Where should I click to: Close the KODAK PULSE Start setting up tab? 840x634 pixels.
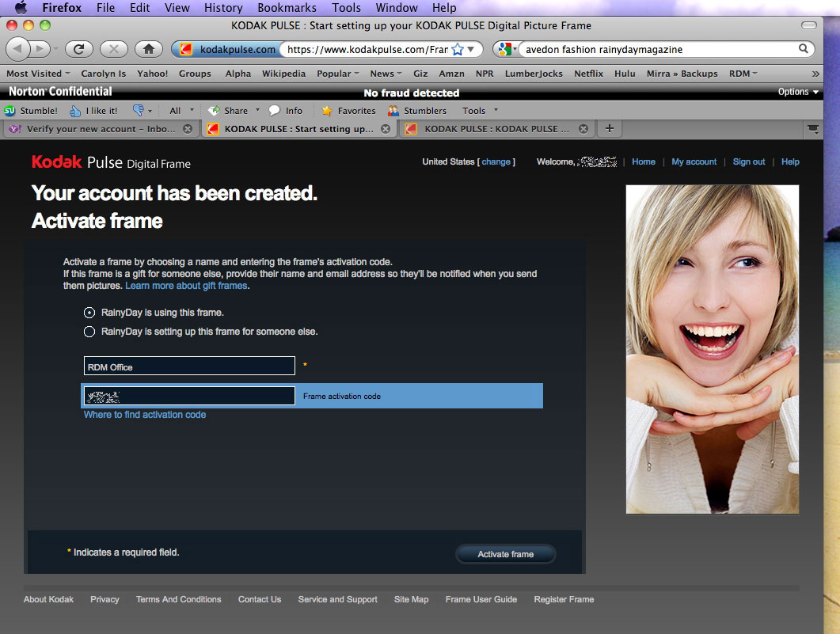tap(386, 129)
